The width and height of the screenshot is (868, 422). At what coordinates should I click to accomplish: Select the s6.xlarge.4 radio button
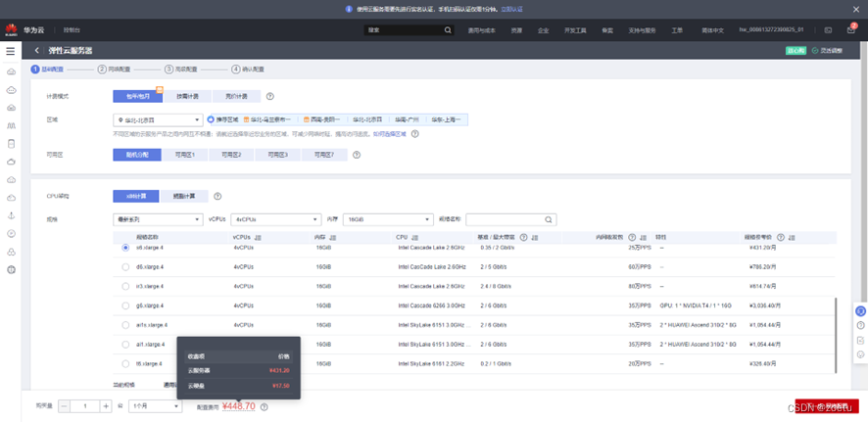point(125,248)
